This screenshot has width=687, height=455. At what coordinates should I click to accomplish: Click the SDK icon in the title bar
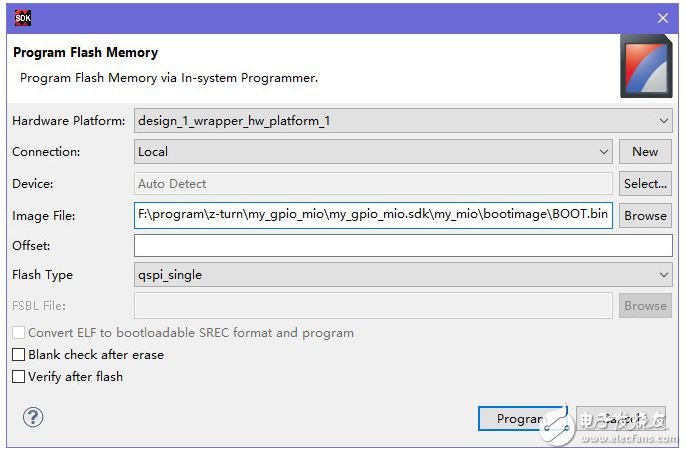click(20, 17)
